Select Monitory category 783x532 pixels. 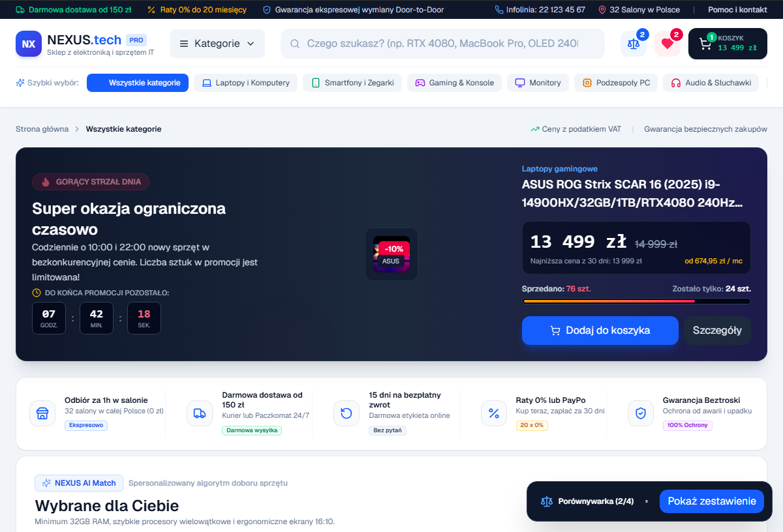pos(538,83)
